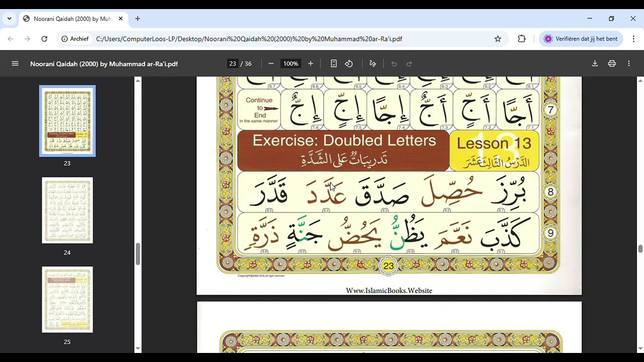This screenshot has height=362, width=644.
Task: Zoom out with the minus button
Action: coord(271,64)
